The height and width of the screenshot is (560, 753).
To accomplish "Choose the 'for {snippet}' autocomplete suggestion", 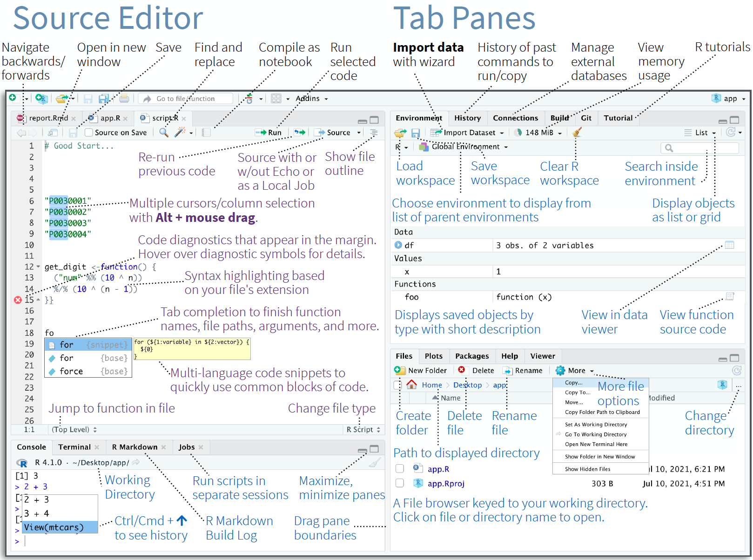I will [88, 345].
